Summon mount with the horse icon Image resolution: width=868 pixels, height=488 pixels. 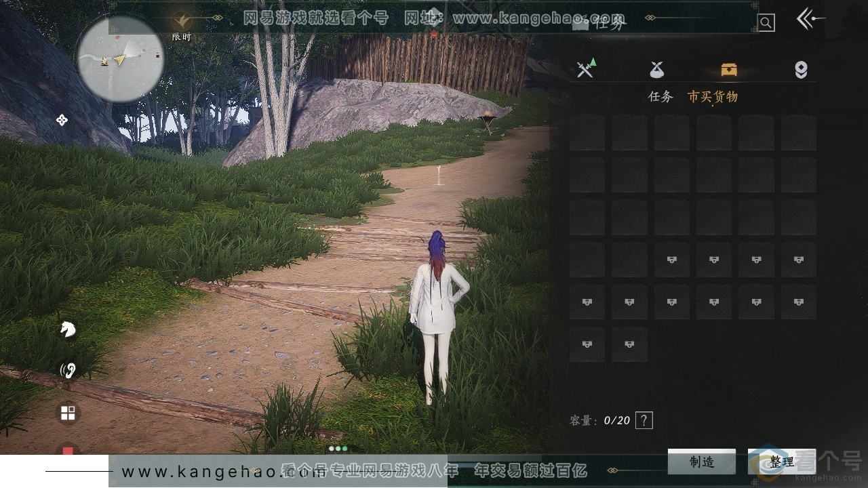point(68,329)
